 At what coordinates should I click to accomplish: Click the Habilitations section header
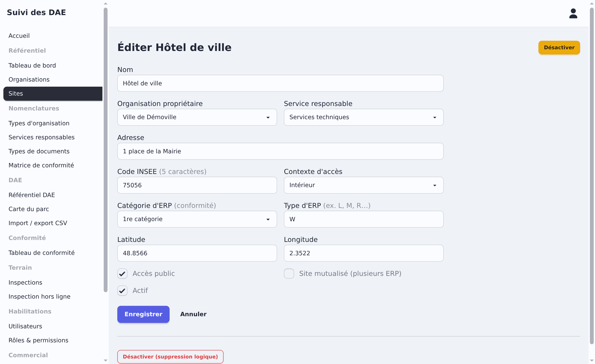30,311
